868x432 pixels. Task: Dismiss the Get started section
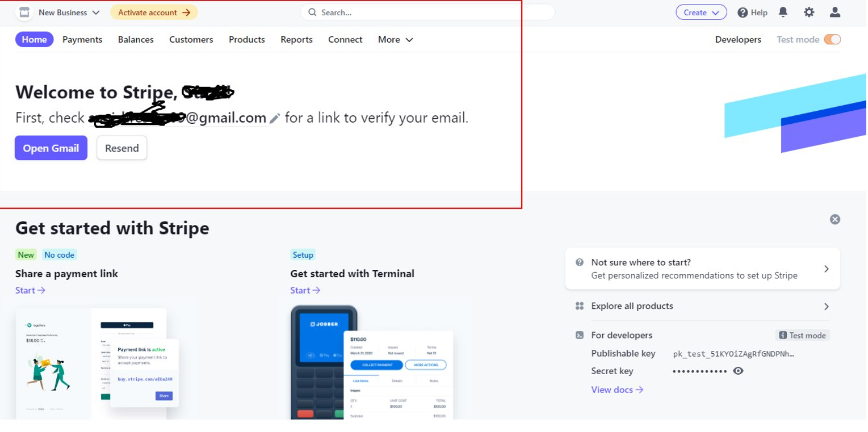point(835,219)
